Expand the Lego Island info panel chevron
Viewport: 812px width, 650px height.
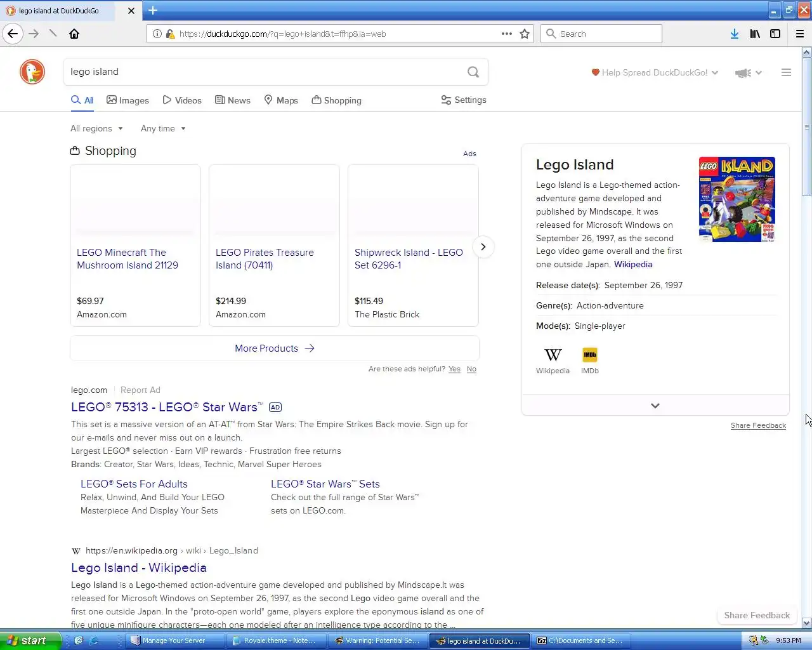coord(655,406)
